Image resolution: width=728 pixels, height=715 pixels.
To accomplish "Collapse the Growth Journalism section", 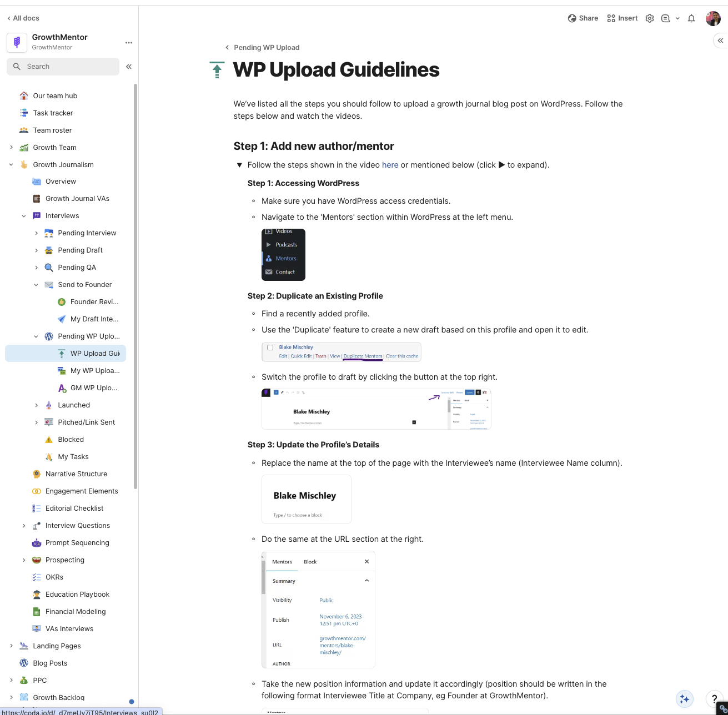I will 11,164.
